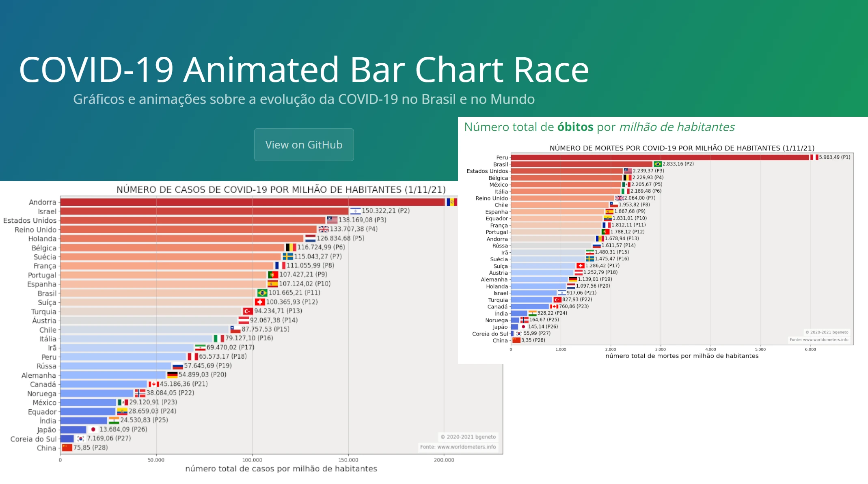Click the cases per million chart title
This screenshot has width=868, height=484.
(281, 189)
